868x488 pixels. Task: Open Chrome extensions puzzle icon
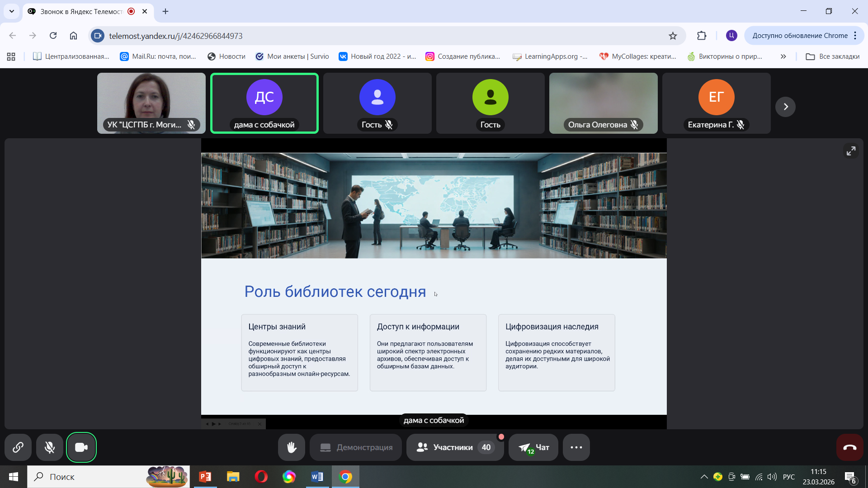click(702, 36)
